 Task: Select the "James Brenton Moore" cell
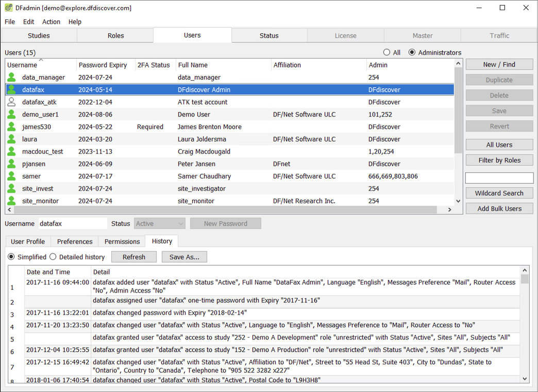coord(209,127)
